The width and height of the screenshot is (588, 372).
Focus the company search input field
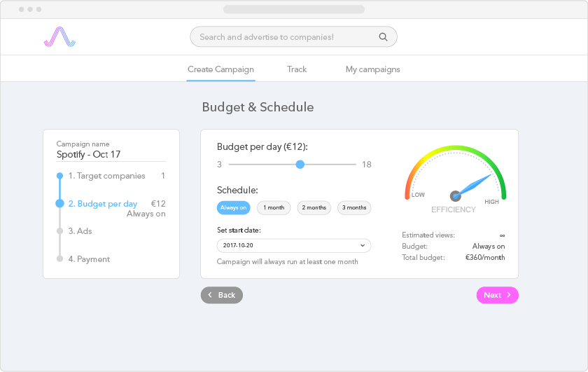click(287, 37)
